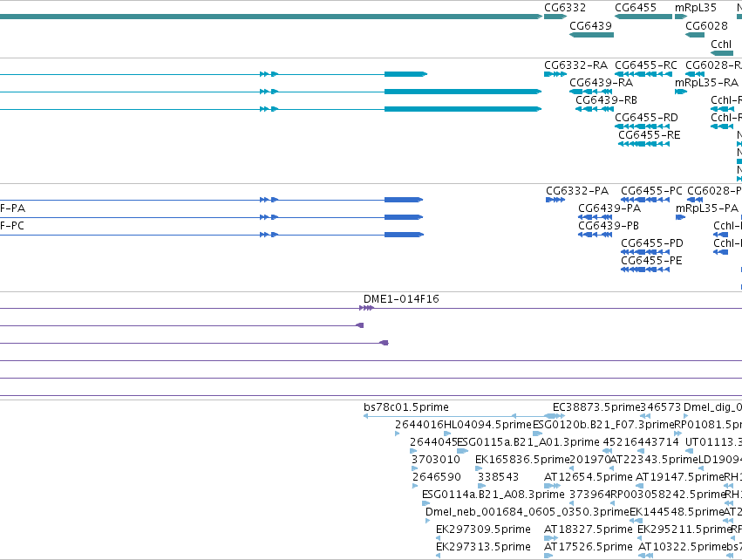Select protein CG6455-PE label
The height and width of the screenshot is (560, 742).
(x=651, y=261)
